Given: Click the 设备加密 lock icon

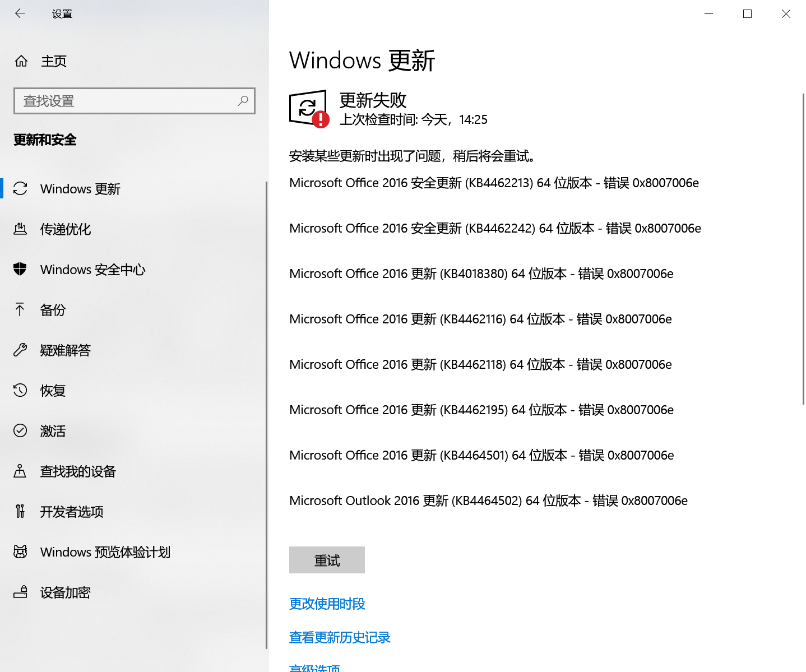Looking at the screenshot, I should point(20,592).
